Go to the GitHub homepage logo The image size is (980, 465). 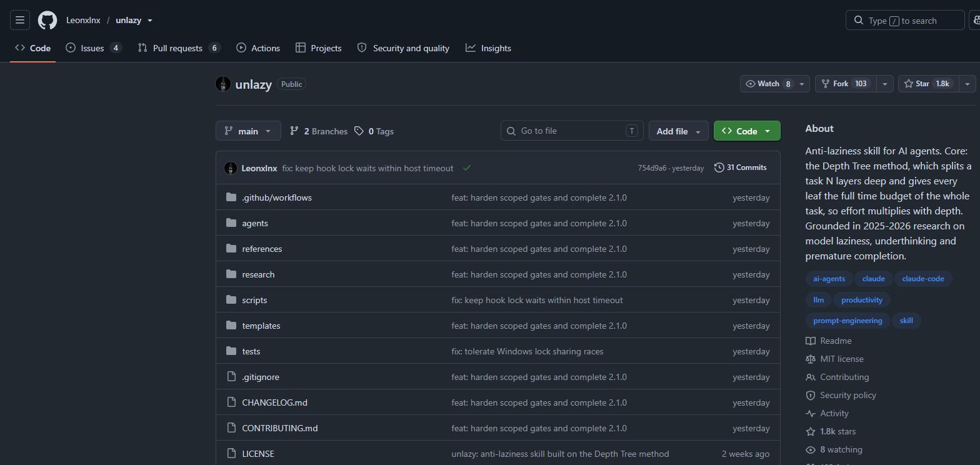point(47,20)
